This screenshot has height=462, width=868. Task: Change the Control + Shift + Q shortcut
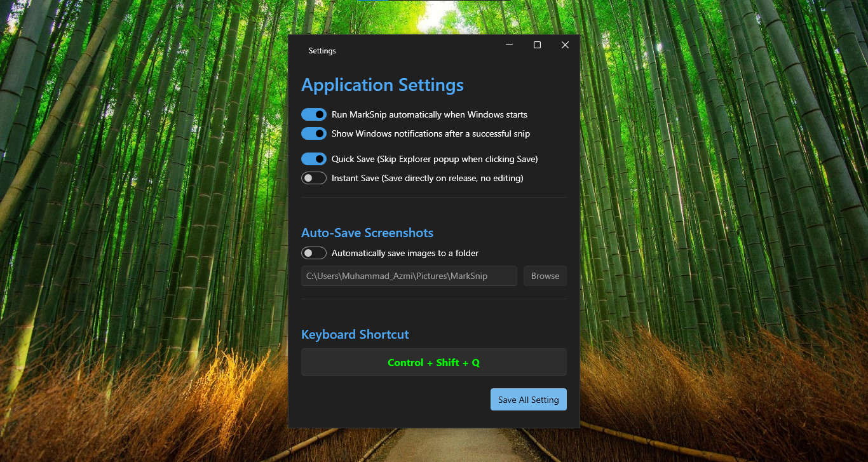(434, 362)
